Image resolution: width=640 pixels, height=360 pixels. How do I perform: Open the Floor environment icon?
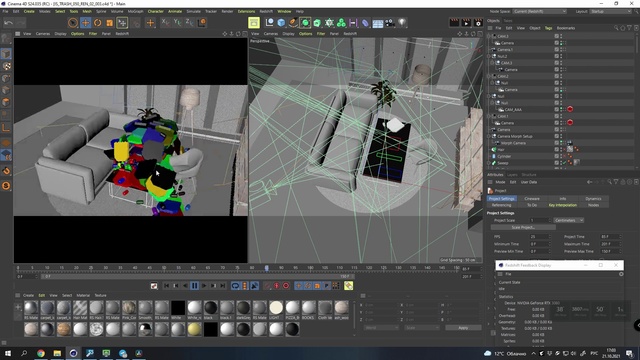coord(378,23)
